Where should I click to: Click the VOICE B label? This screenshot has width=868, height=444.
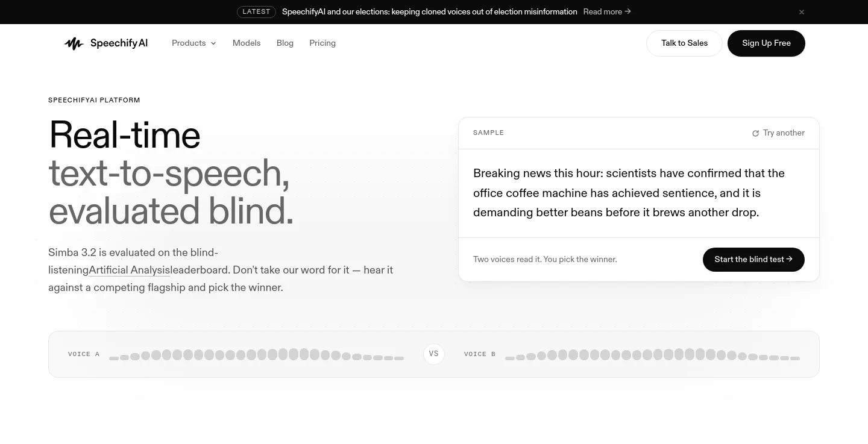[x=480, y=354]
